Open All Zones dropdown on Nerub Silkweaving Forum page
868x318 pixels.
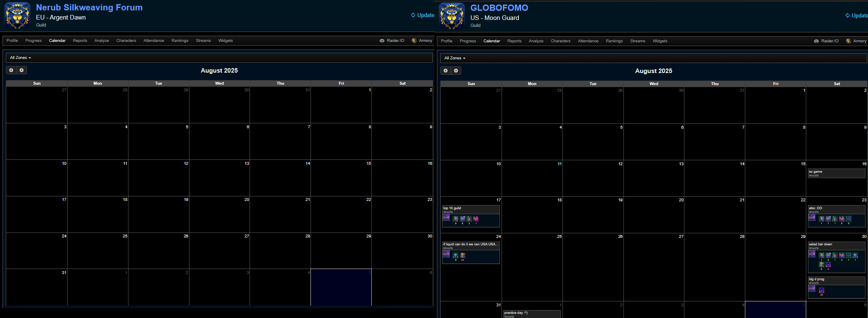pyautogui.click(x=20, y=58)
